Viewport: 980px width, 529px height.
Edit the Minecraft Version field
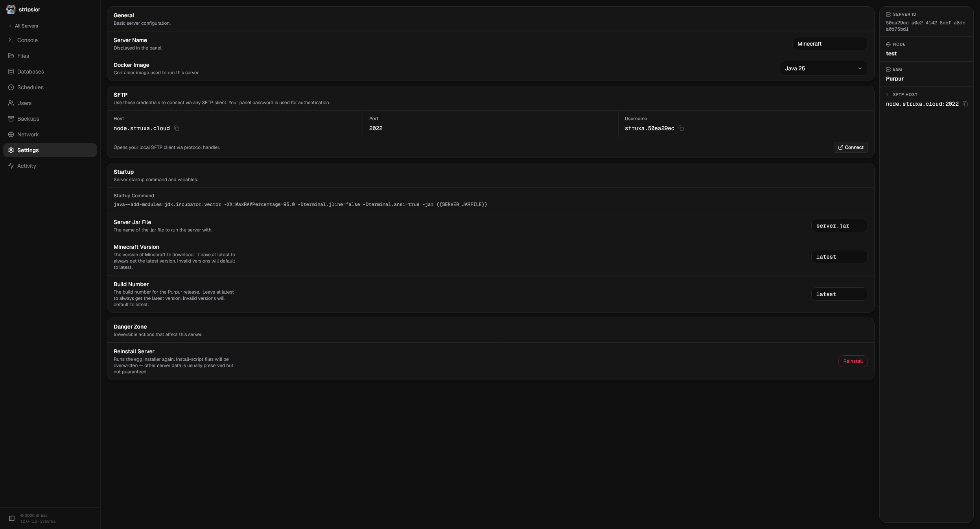pos(839,257)
